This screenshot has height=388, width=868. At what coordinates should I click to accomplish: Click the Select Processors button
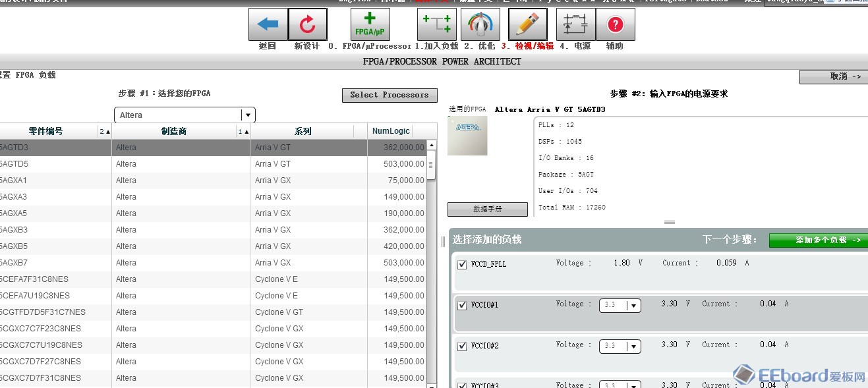coord(389,95)
